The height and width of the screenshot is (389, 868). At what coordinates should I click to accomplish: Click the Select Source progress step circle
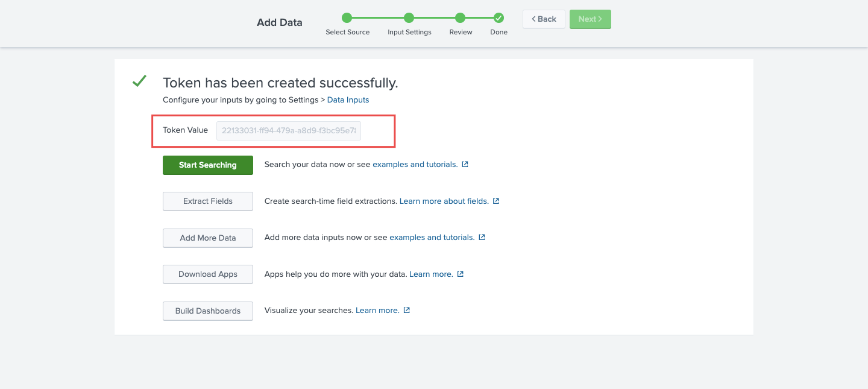tap(347, 18)
